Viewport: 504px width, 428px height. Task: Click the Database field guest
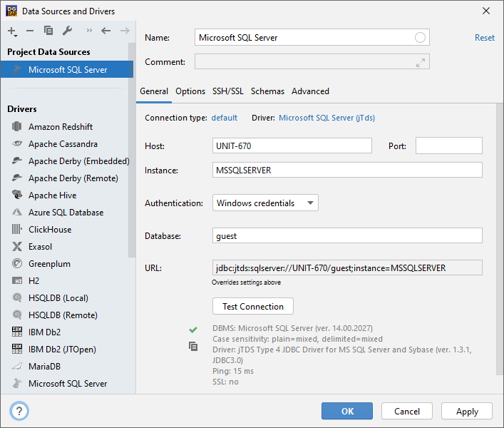coord(347,235)
